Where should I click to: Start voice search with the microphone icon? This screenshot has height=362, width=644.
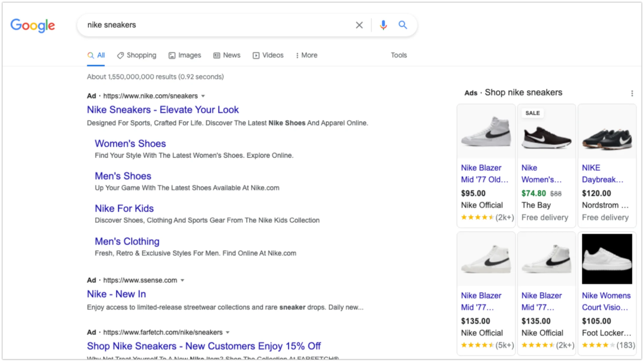(x=383, y=25)
